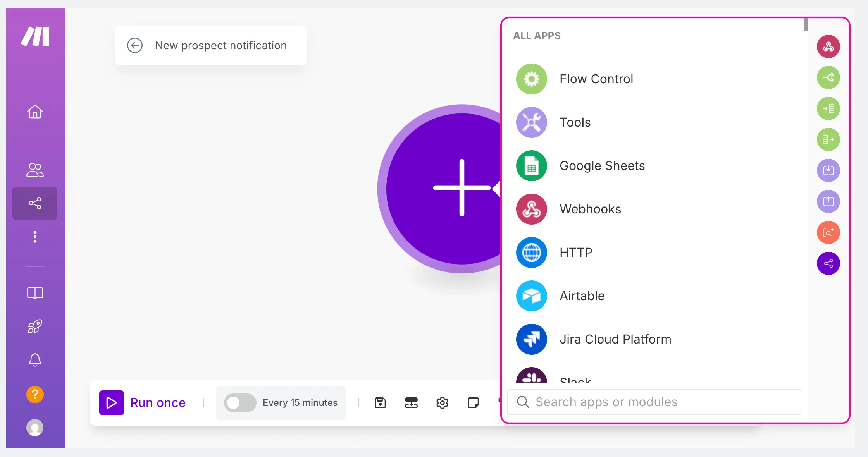Open the Team users icon
This screenshot has height=457, width=868.
point(35,170)
